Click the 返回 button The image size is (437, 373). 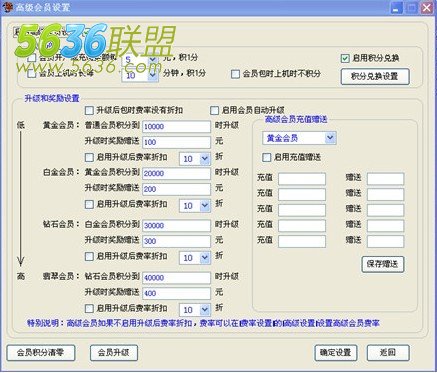click(388, 353)
